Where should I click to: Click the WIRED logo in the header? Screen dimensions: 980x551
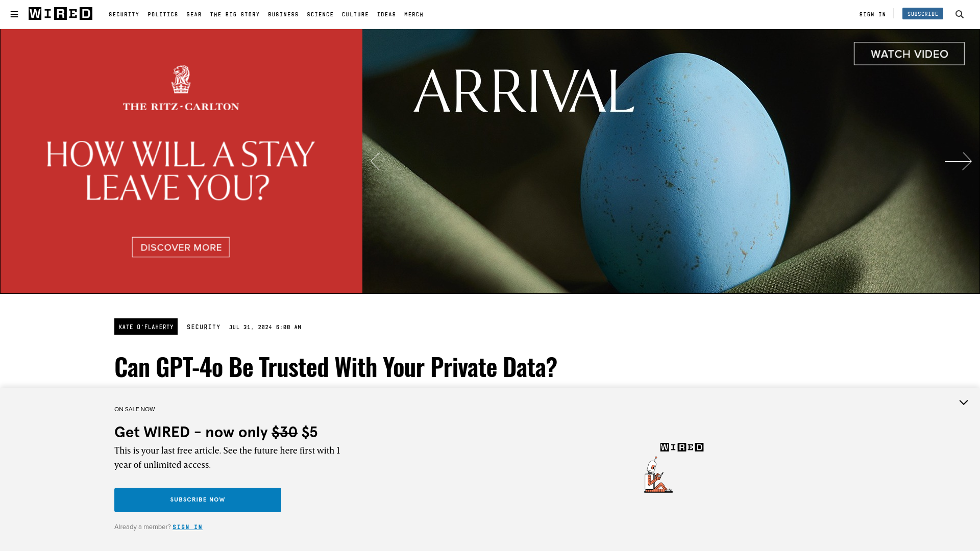click(60, 13)
